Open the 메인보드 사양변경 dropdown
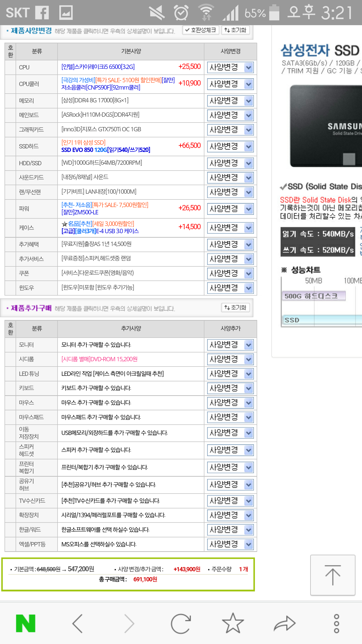 coord(230,115)
